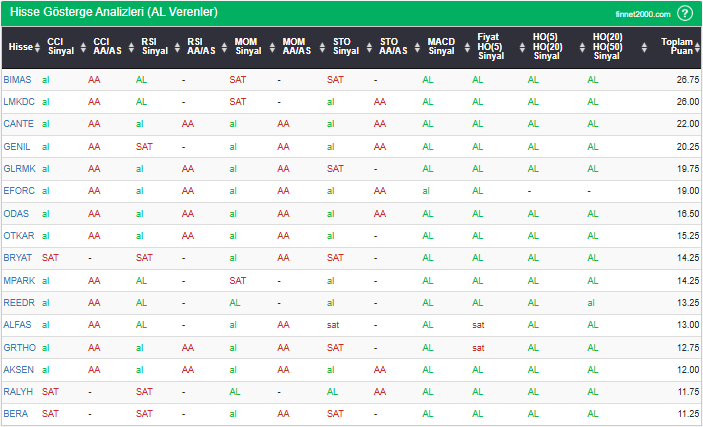Sort table by Hisse column
703x427 pixels.
[19, 47]
